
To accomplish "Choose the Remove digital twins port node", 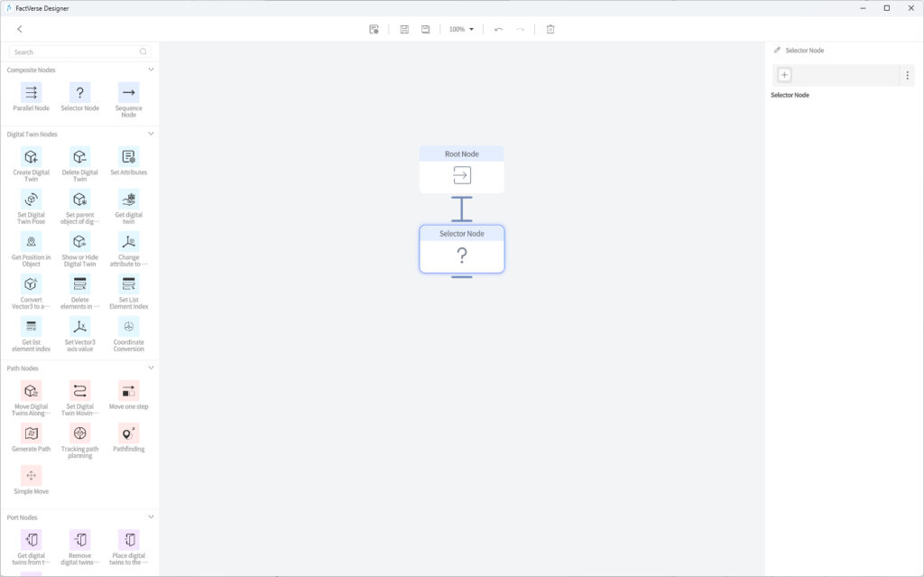I will pyautogui.click(x=80, y=540).
